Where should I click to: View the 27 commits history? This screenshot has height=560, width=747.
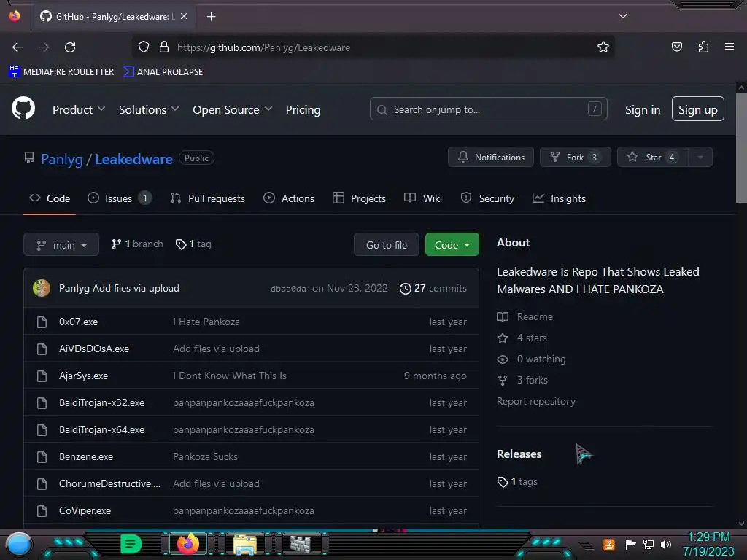click(x=433, y=288)
